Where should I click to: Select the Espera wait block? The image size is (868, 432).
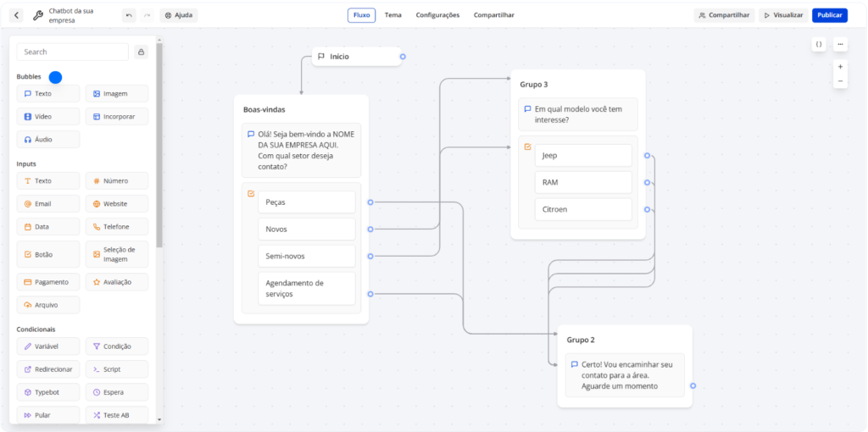[117, 392]
